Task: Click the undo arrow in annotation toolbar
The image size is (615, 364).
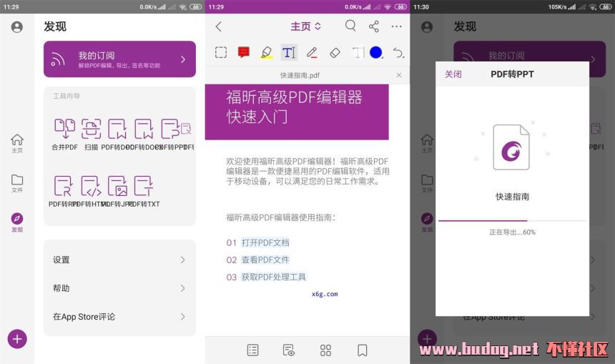Action: tap(398, 53)
